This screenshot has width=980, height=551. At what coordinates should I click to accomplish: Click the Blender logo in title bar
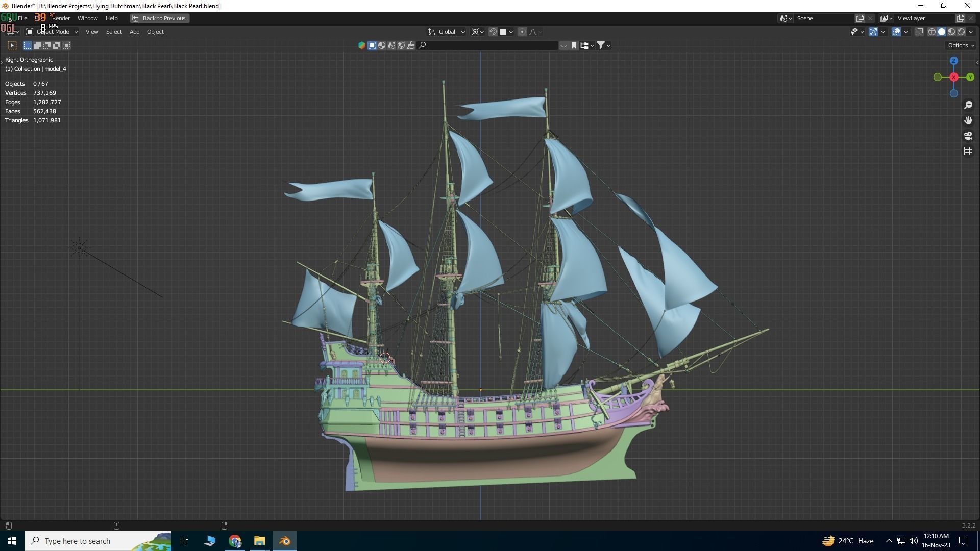click(5, 6)
